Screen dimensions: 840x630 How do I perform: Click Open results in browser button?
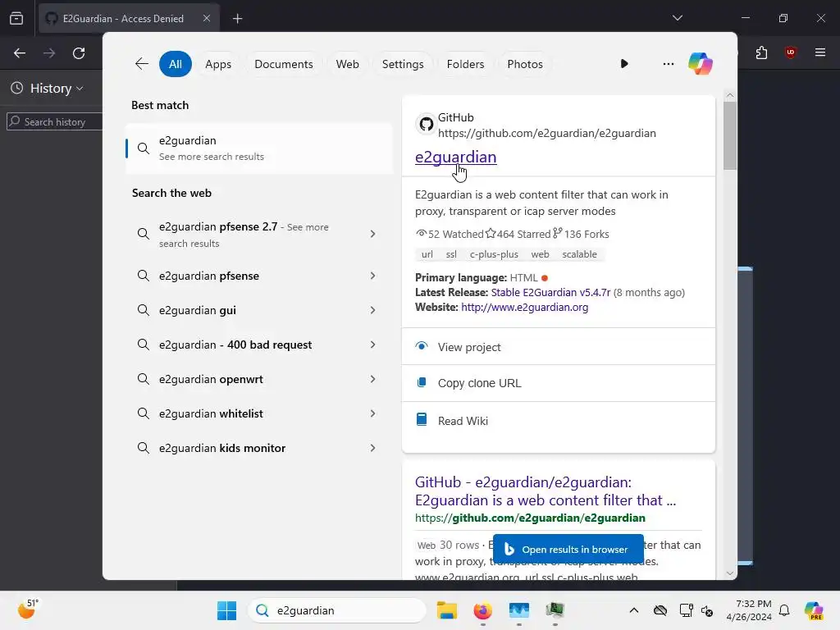tap(568, 549)
